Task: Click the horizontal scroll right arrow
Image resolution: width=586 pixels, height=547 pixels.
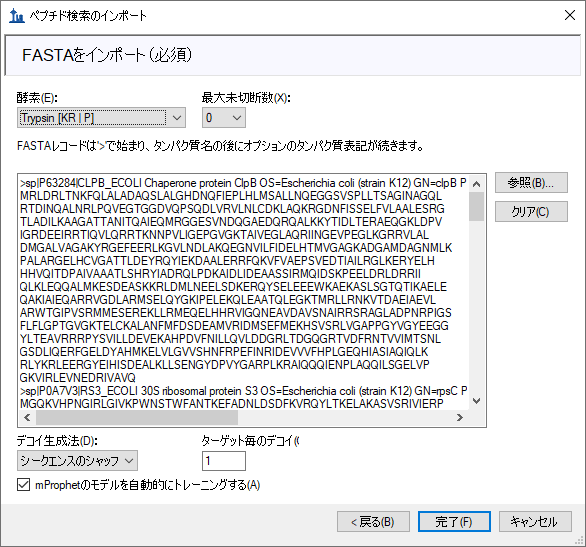Action: [460, 417]
